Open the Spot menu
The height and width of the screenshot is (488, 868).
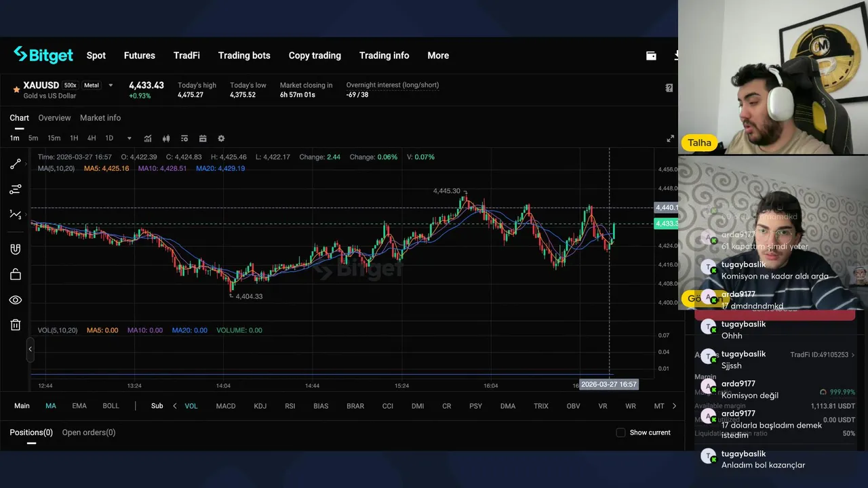pos(96,56)
